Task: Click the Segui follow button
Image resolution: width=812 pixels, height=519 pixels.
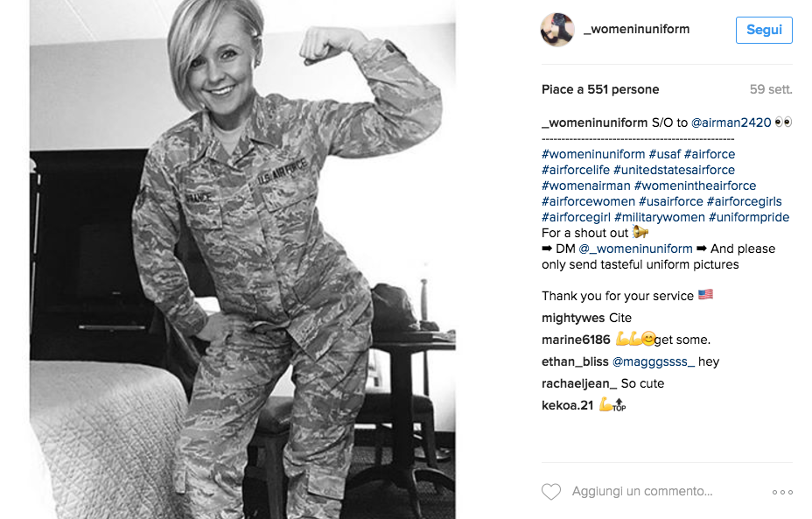Action: 764,30
